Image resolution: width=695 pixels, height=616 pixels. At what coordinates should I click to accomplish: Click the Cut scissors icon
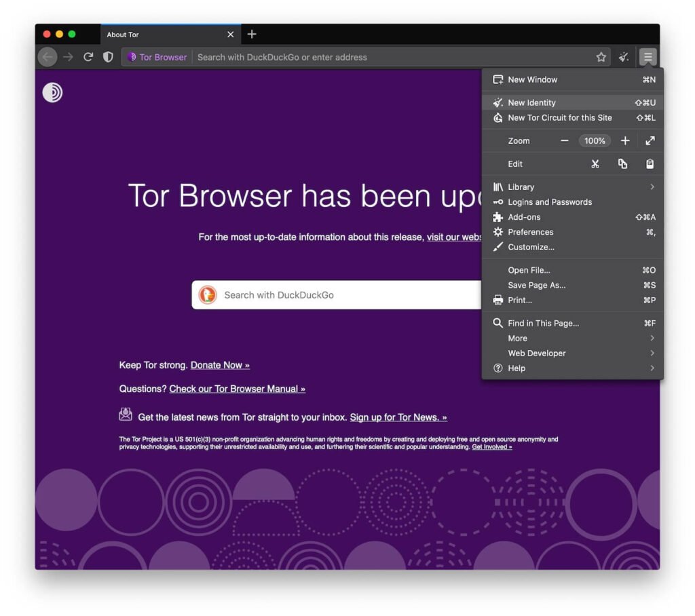click(x=595, y=164)
